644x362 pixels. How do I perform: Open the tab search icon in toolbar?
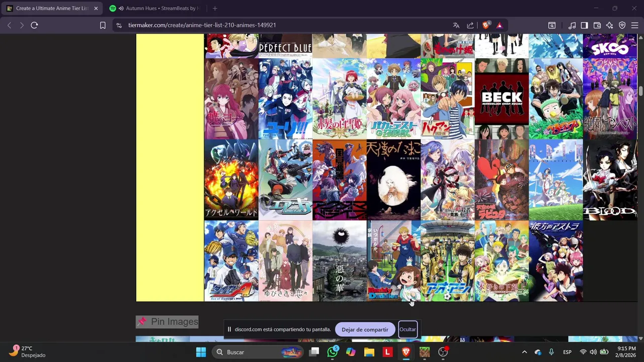(552, 25)
